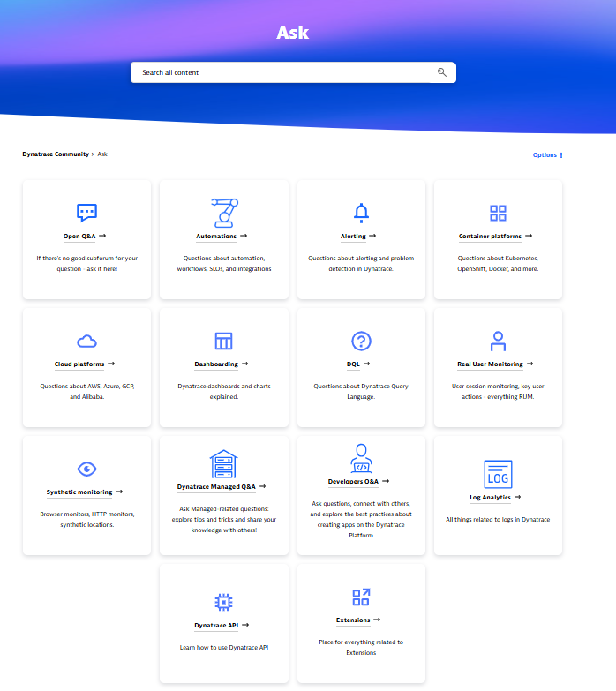Click the Options vertical dots icon

coord(561,155)
